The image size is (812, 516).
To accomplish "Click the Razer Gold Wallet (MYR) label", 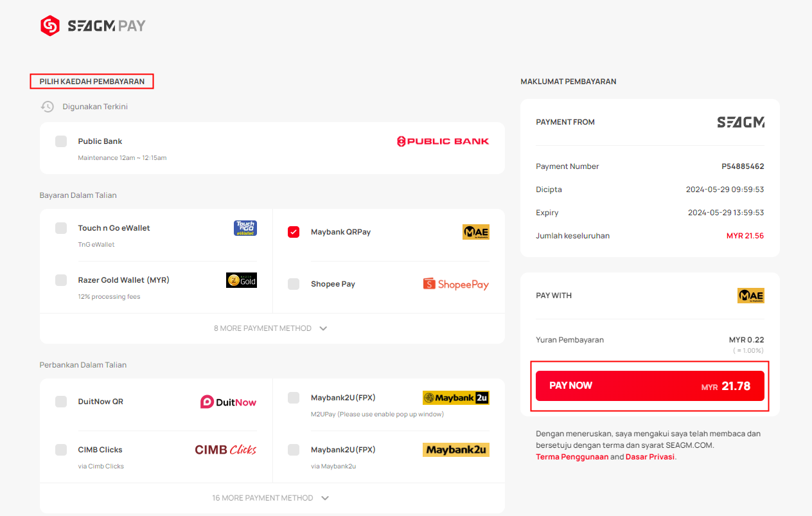I will (124, 280).
